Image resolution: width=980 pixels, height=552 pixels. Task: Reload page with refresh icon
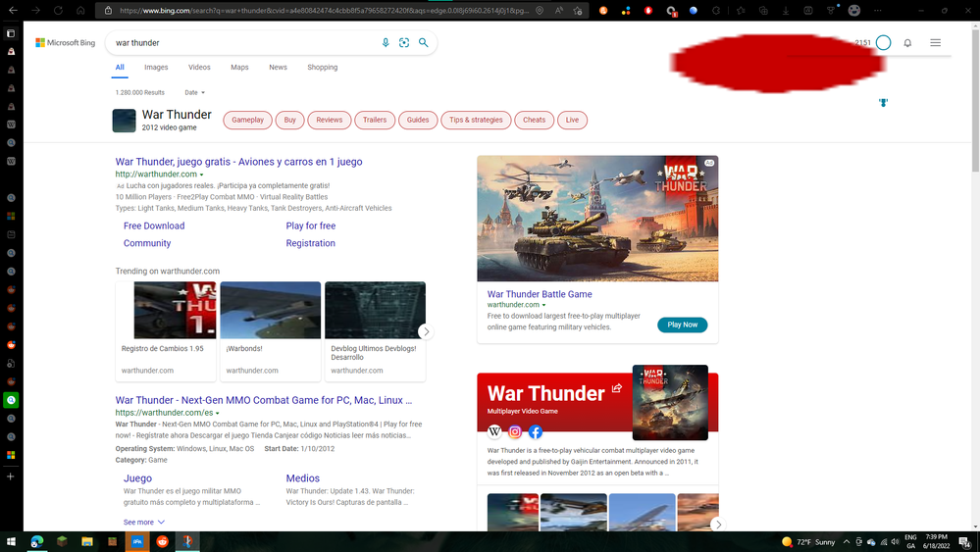[x=58, y=10]
